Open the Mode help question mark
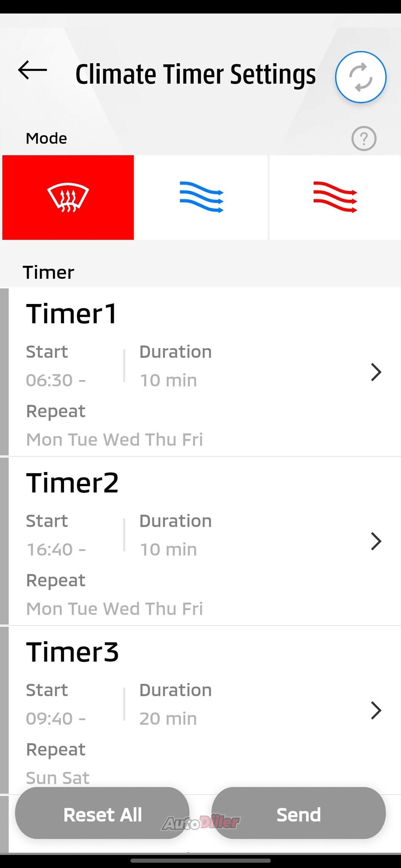 364,138
